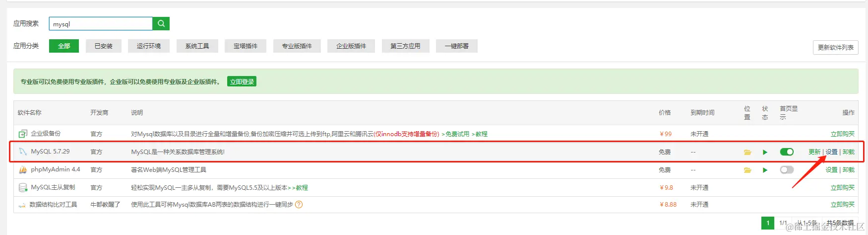
Task: Click phpMyAdmin 4.4 status play icon
Action: (765, 170)
